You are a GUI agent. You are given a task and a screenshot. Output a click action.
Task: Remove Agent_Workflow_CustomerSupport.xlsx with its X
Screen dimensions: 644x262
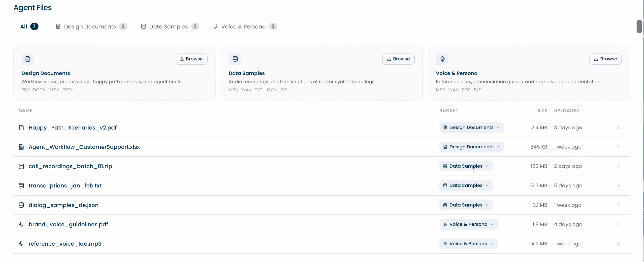[x=618, y=147]
